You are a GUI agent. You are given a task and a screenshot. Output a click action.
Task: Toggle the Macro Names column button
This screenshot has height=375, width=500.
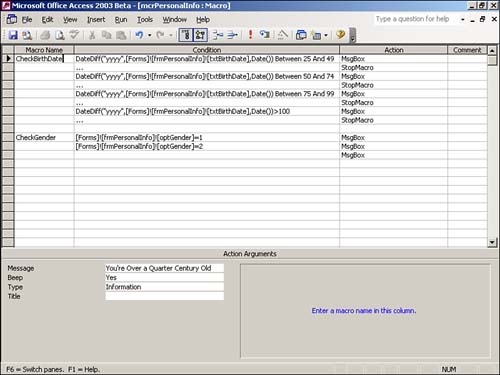[186, 35]
